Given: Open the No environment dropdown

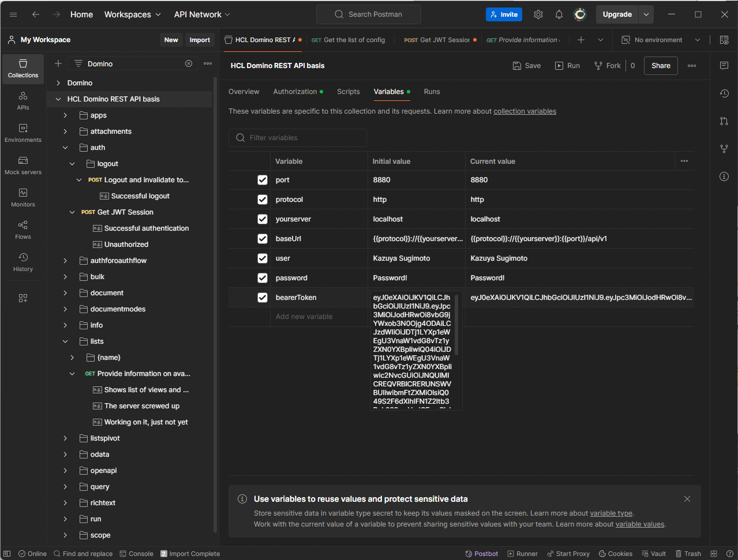Looking at the screenshot, I should pos(661,40).
